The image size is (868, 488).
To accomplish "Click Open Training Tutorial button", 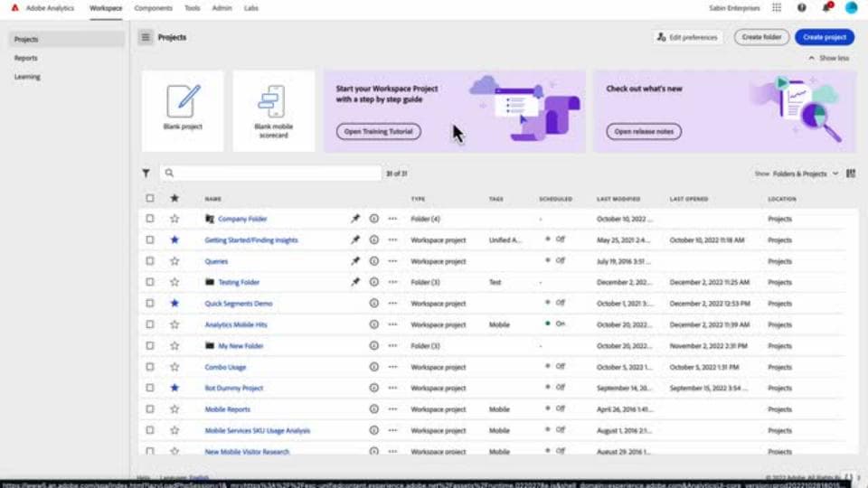I will [x=379, y=132].
